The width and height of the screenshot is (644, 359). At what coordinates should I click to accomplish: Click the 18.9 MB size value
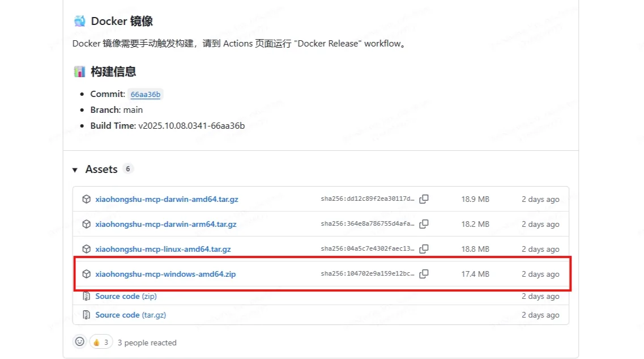coord(475,199)
